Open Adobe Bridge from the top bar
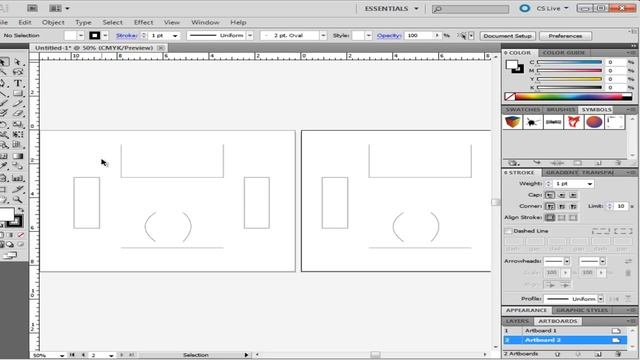 (32, 8)
